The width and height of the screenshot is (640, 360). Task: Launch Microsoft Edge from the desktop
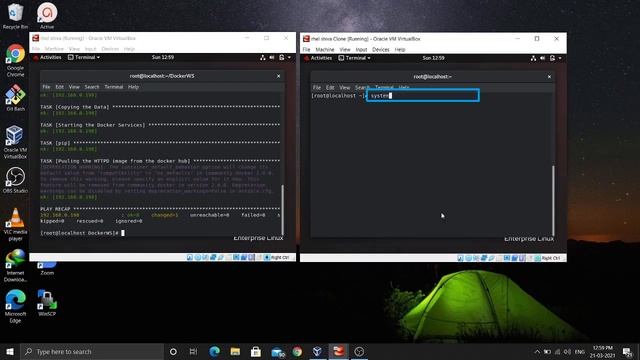(16, 306)
